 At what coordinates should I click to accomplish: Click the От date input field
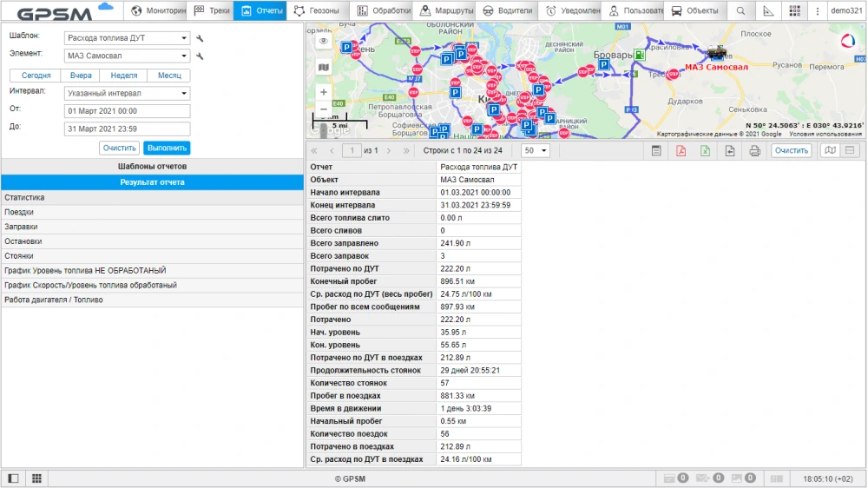[x=128, y=111]
